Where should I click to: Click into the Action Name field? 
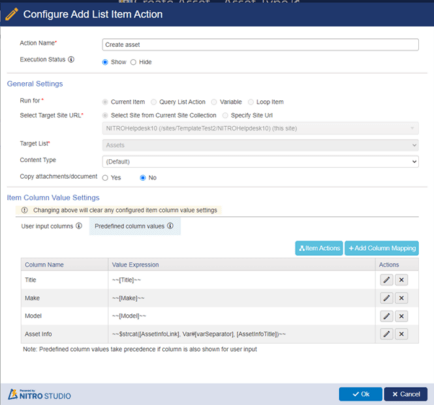point(260,45)
